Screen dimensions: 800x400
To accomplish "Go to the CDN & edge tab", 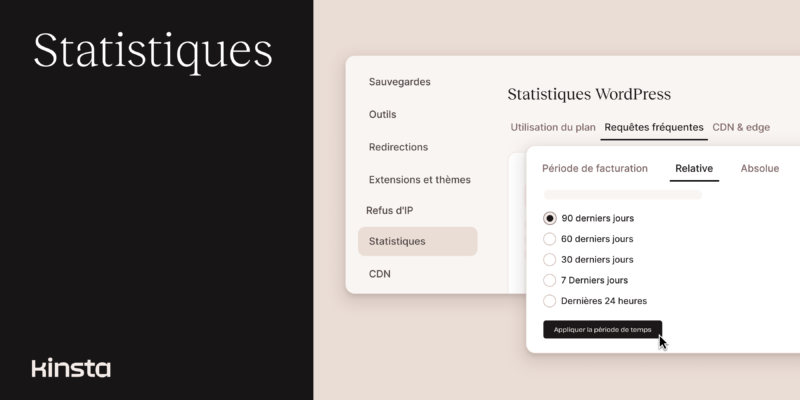I will [741, 127].
